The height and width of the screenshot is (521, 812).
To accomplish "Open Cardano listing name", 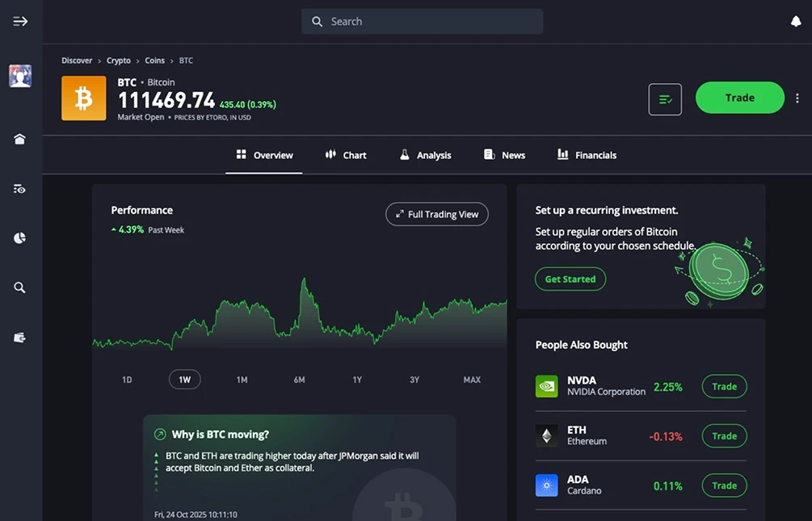I will pyautogui.click(x=584, y=490).
